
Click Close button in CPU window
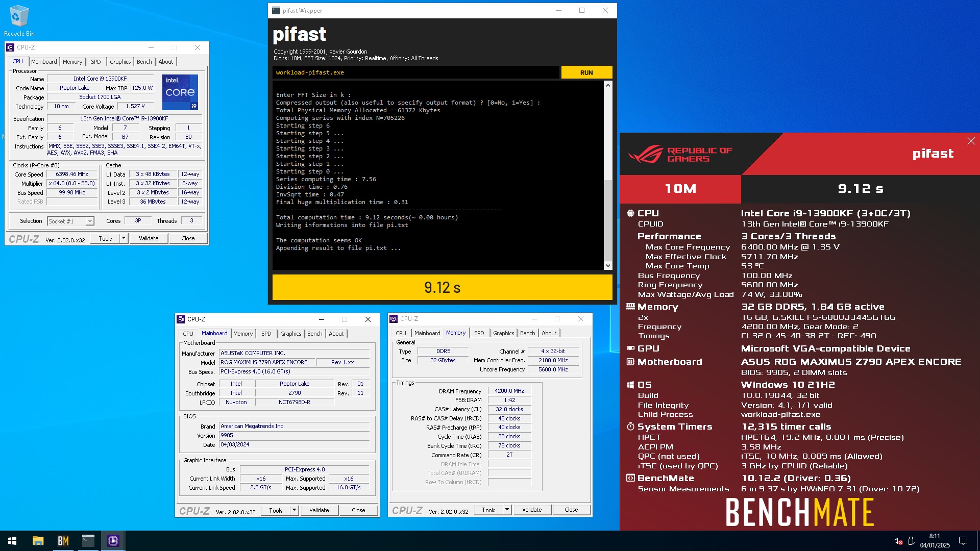188,238
